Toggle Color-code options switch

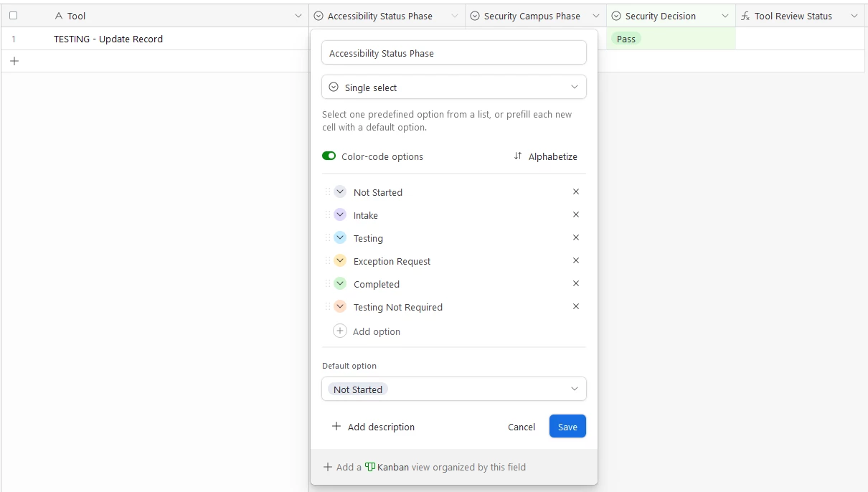click(329, 156)
